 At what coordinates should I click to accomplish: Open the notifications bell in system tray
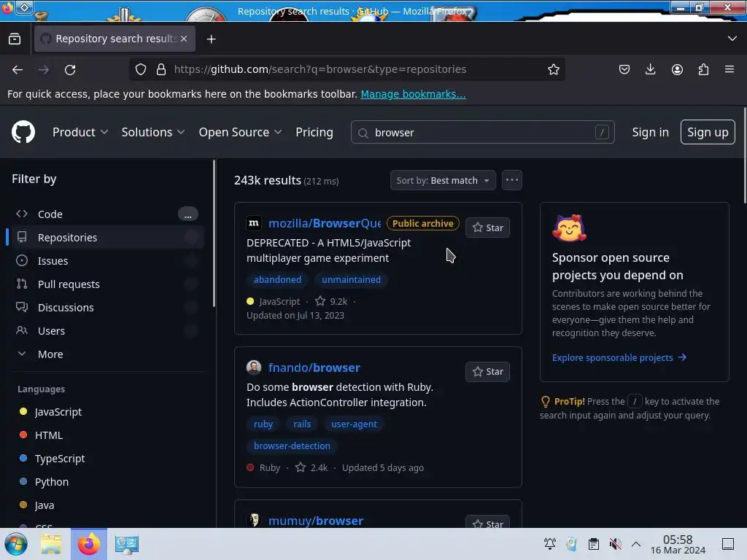click(x=550, y=544)
